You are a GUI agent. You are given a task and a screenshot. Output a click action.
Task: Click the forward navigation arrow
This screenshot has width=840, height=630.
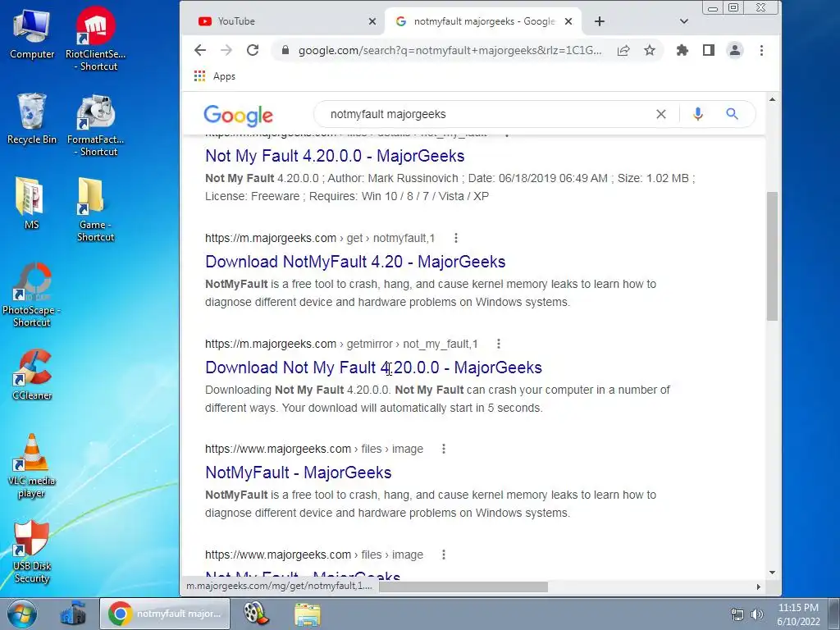coord(226,50)
